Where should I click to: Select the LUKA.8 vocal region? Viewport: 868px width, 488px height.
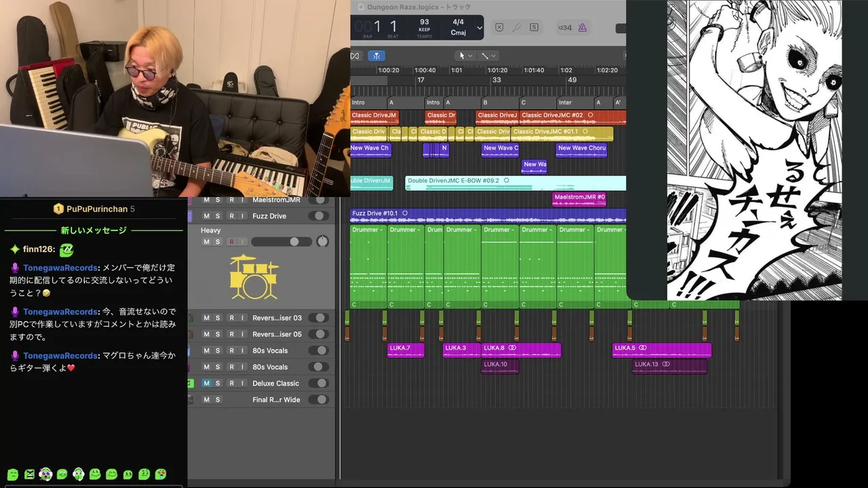tap(521, 350)
